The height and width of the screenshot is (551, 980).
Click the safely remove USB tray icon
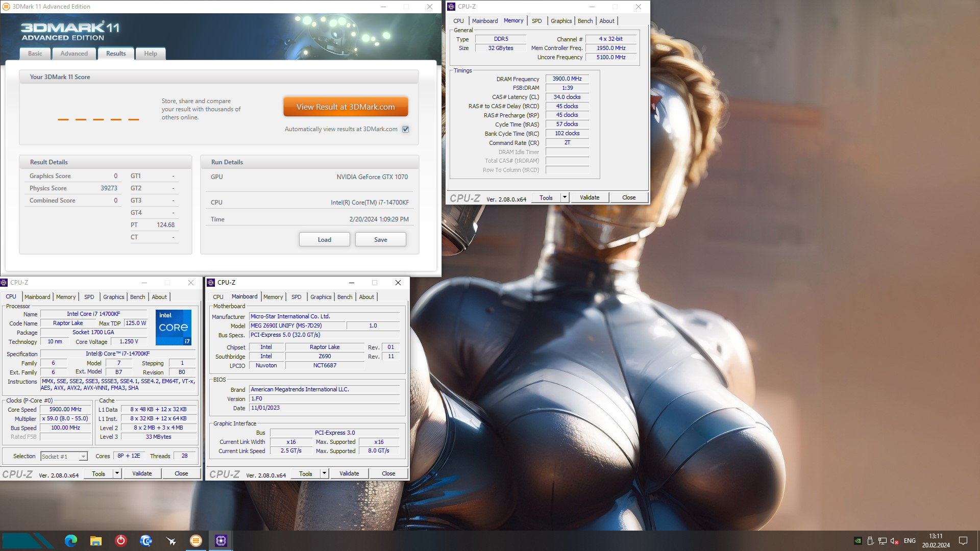(870, 541)
